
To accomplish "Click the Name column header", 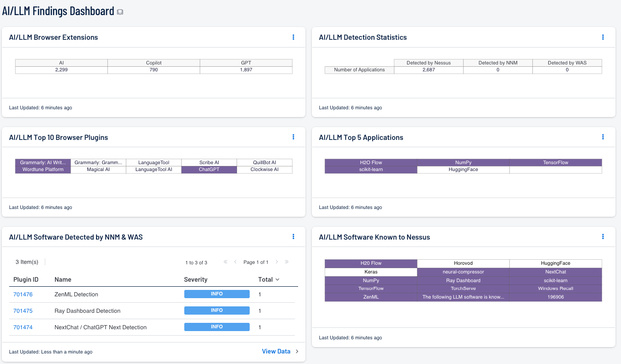I will (x=63, y=279).
